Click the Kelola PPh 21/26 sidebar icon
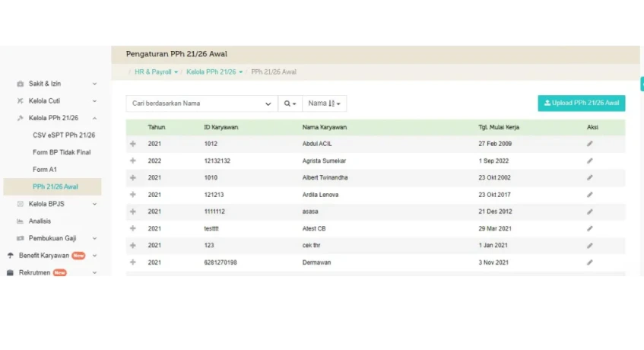The width and height of the screenshot is (644, 350). [x=20, y=118]
